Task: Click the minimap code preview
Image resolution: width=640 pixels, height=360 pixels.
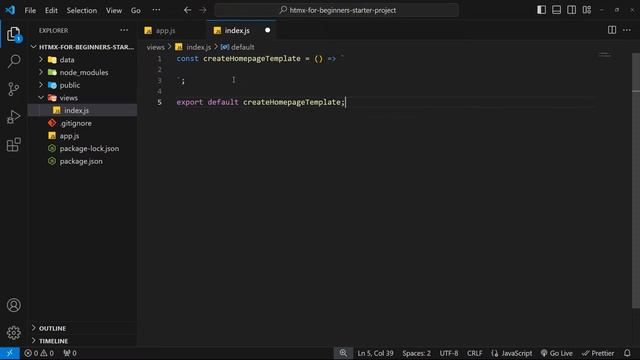Action: coord(605,55)
